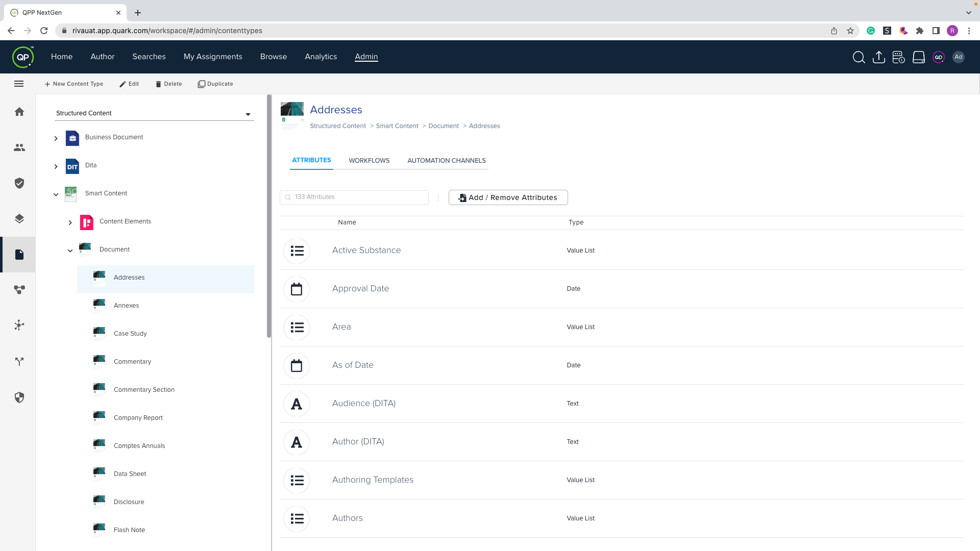Open search using the magnifier icon
This screenshot has height=551, width=980.
click(859, 57)
